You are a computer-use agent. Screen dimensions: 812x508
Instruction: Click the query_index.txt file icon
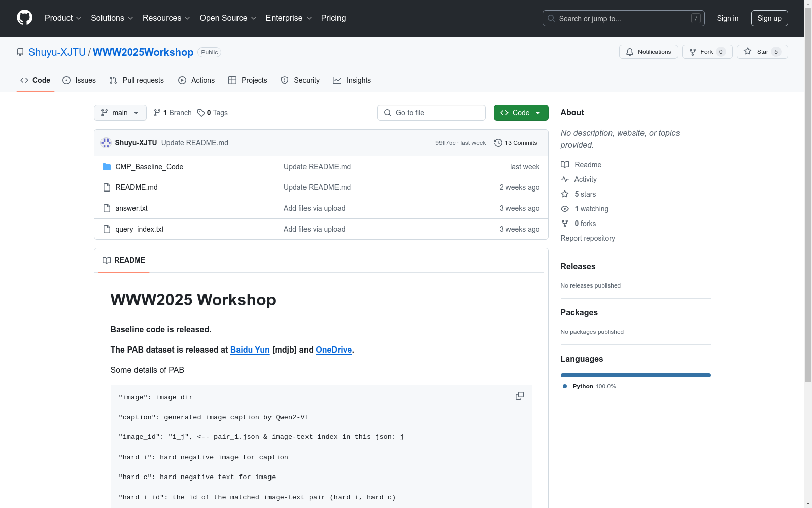107,229
